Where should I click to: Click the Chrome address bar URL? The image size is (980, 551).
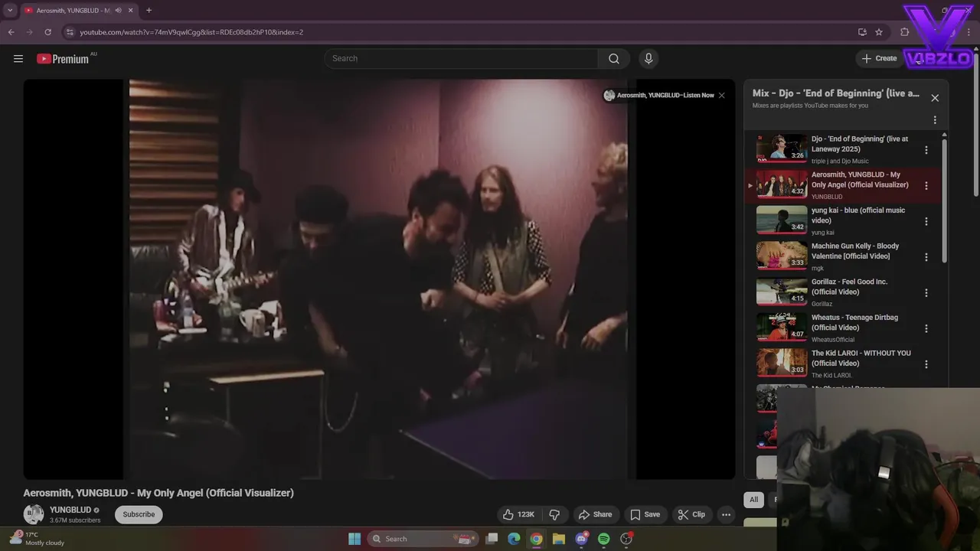pyautogui.click(x=191, y=32)
